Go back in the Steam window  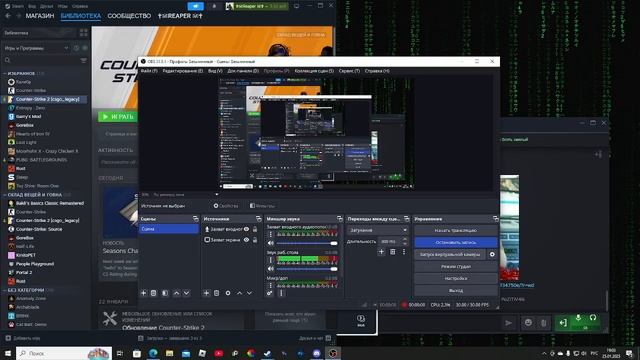8,16
